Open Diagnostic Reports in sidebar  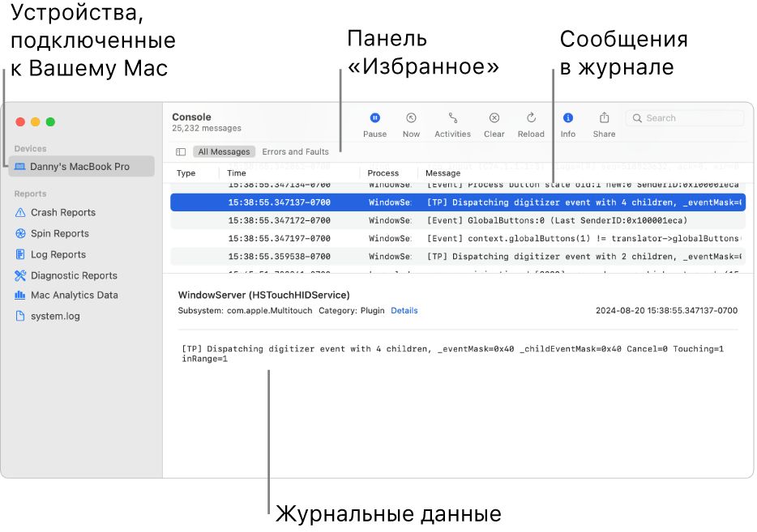(74, 275)
